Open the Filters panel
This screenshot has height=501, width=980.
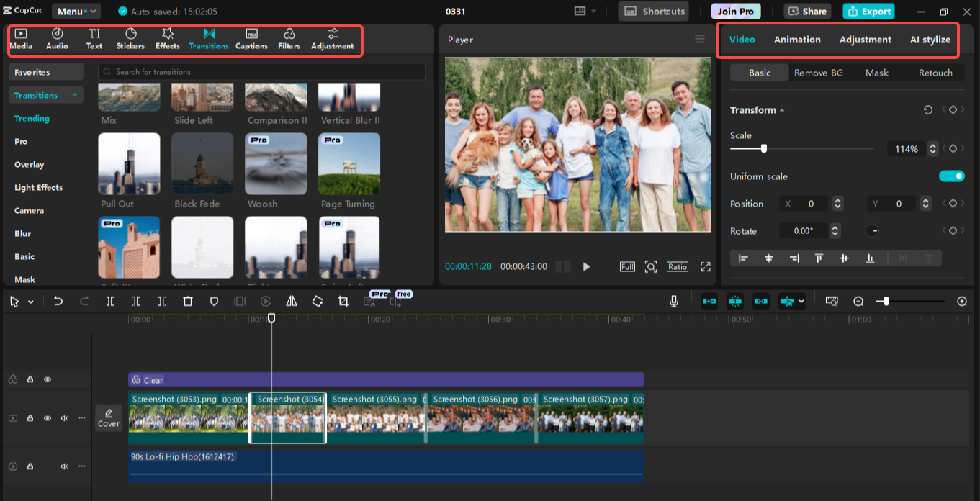click(x=289, y=39)
